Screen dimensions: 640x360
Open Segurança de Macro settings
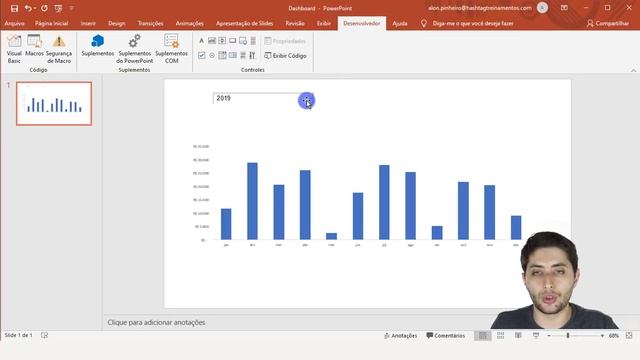(x=59, y=49)
